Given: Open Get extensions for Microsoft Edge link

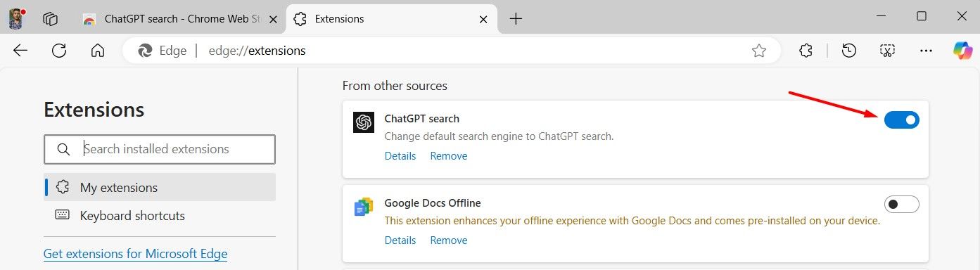Looking at the screenshot, I should (135, 254).
